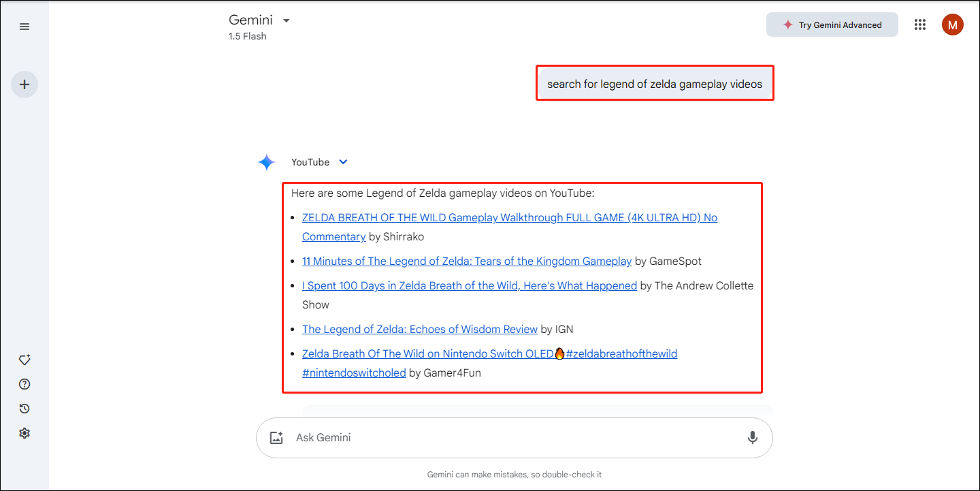Expand the YouTube source chevron
980x491 pixels.
(x=343, y=162)
